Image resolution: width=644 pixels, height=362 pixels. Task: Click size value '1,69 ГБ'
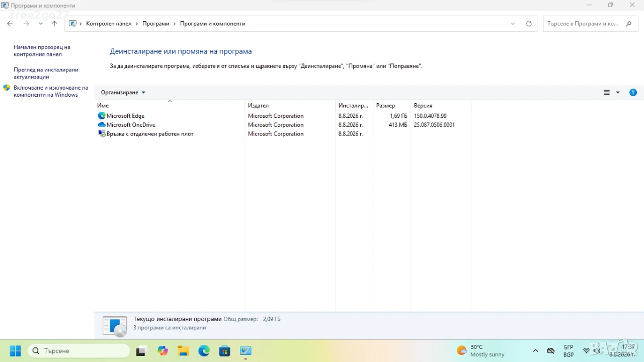pyautogui.click(x=398, y=116)
